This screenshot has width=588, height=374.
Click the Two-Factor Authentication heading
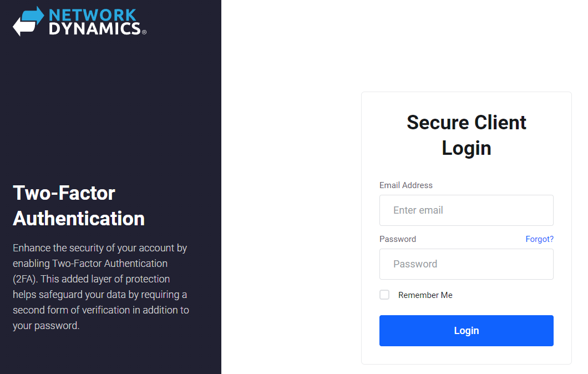click(x=78, y=205)
